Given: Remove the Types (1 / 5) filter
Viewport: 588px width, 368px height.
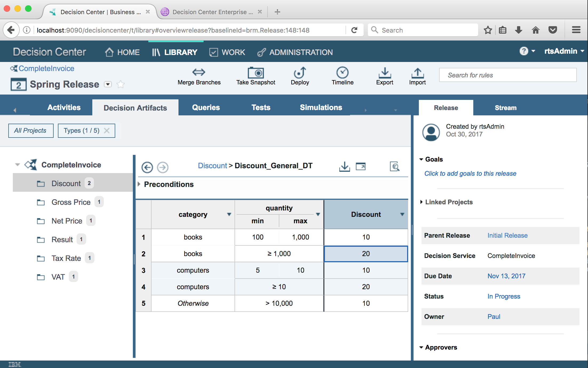Looking at the screenshot, I should click(107, 131).
